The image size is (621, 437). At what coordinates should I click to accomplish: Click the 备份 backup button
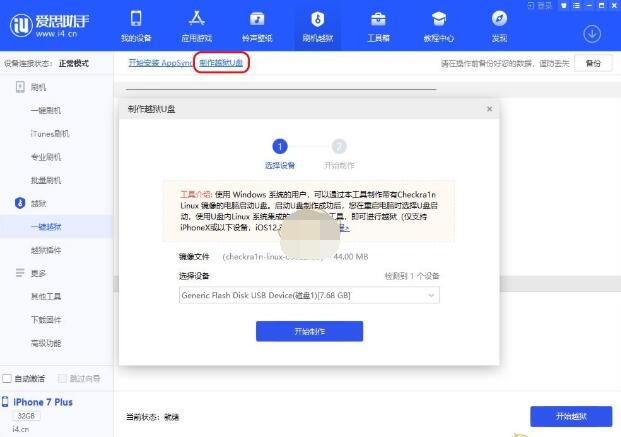pos(593,63)
